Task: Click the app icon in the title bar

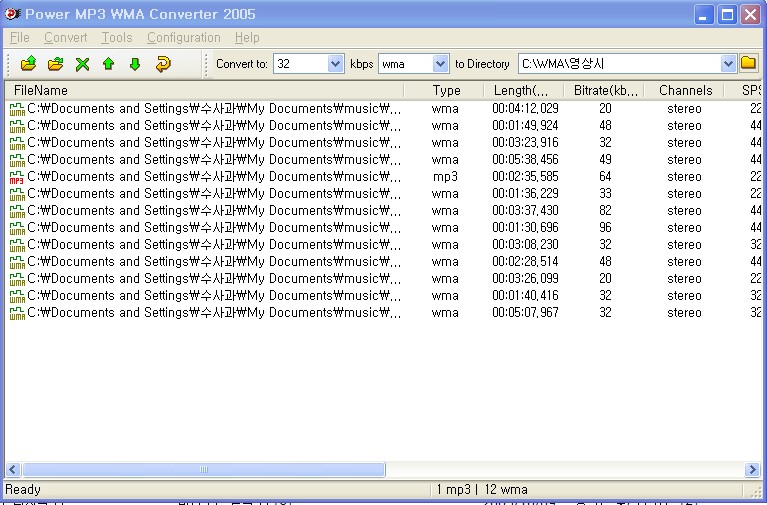Action: 12,14
